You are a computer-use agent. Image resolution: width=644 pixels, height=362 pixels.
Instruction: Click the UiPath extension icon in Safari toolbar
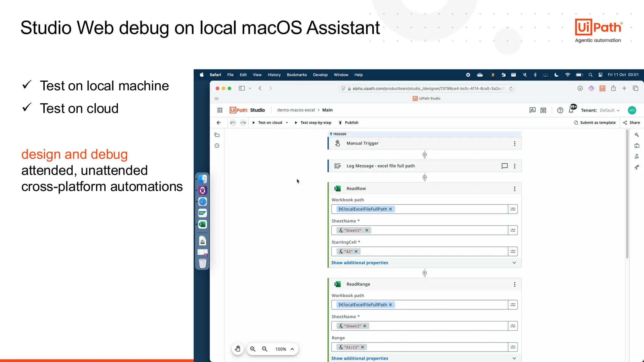[x=602, y=88]
